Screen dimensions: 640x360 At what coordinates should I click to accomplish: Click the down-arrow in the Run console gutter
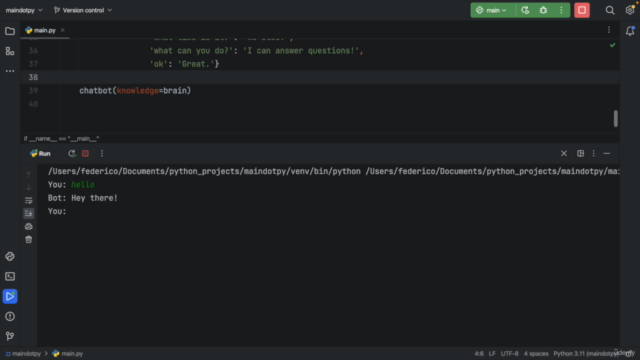(x=29, y=187)
